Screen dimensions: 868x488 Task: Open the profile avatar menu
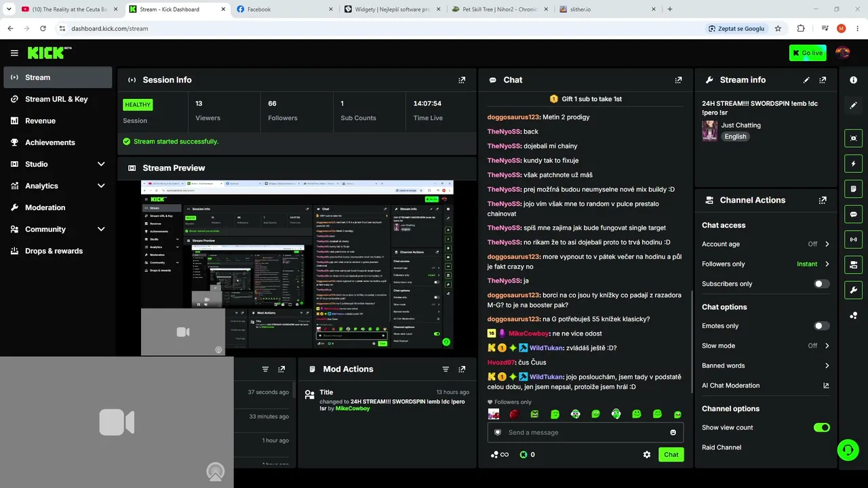pos(843,53)
